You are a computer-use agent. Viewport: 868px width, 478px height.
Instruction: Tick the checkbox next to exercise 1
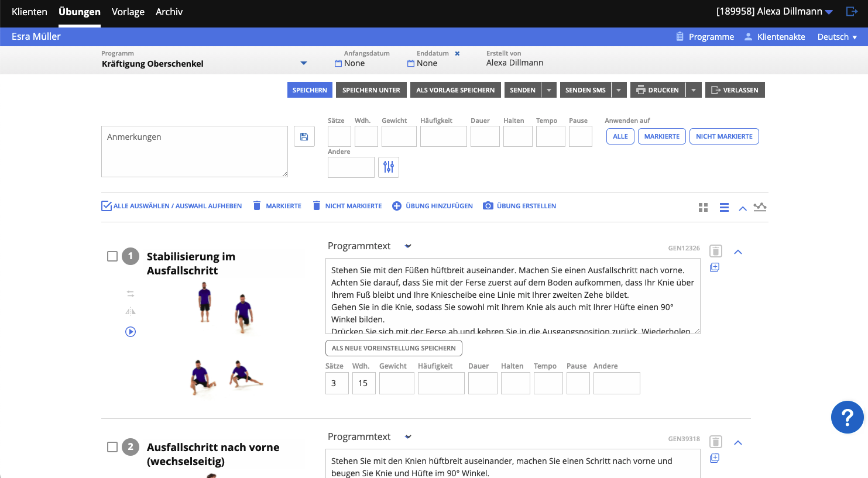[x=112, y=256]
